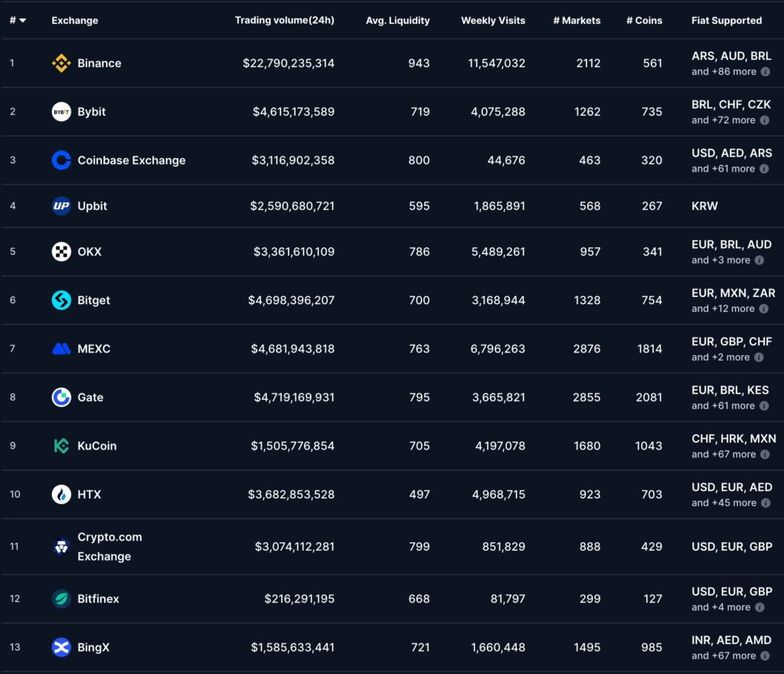Open the BingX exchange link

point(93,647)
